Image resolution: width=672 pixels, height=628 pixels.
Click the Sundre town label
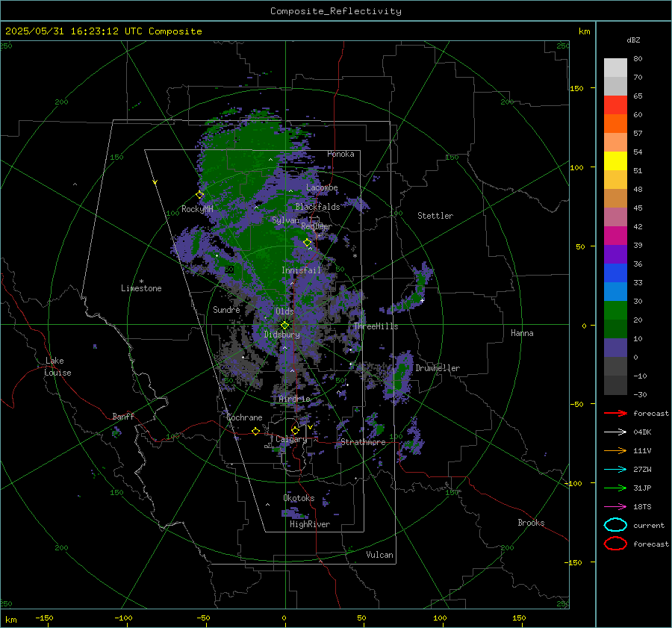226,309
